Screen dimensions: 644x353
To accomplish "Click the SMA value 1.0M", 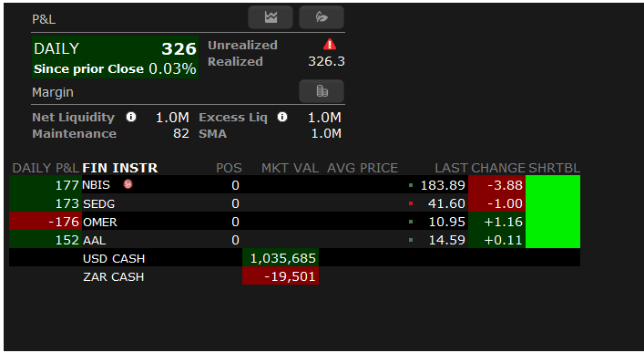I will (x=326, y=134).
